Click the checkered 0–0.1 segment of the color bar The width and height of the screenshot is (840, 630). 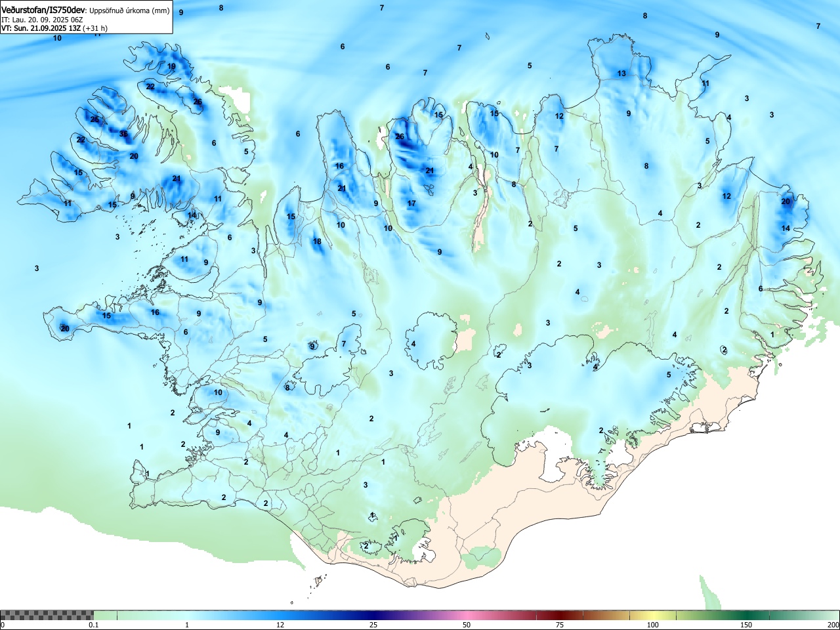coord(47,615)
